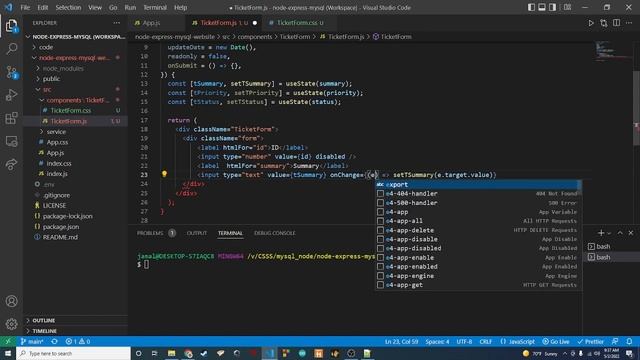Open the terminal launch profile dropdown arrow
640x360 pixels.
coord(609,233)
